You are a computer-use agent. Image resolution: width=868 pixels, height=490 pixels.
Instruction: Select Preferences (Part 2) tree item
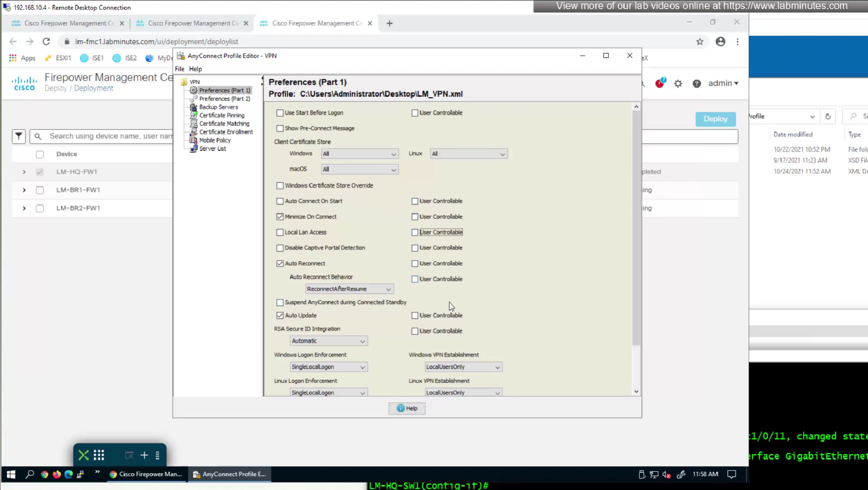224,99
